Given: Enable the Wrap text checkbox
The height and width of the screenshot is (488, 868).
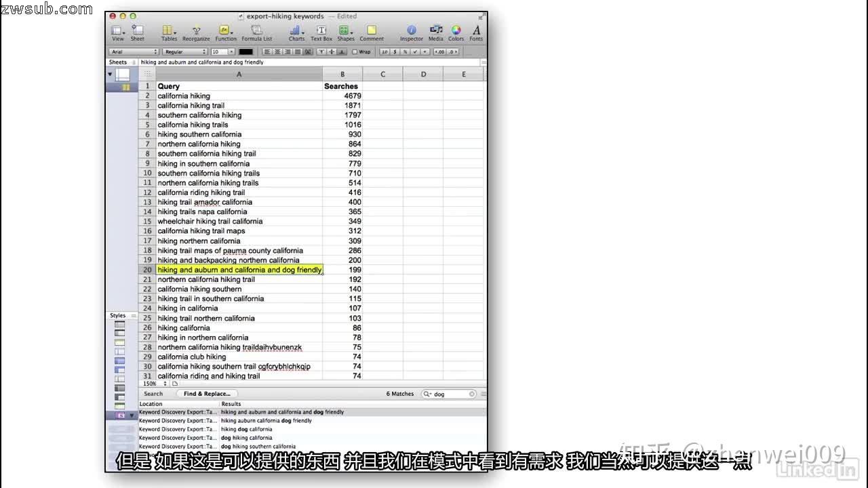Looking at the screenshot, I should pyautogui.click(x=355, y=52).
